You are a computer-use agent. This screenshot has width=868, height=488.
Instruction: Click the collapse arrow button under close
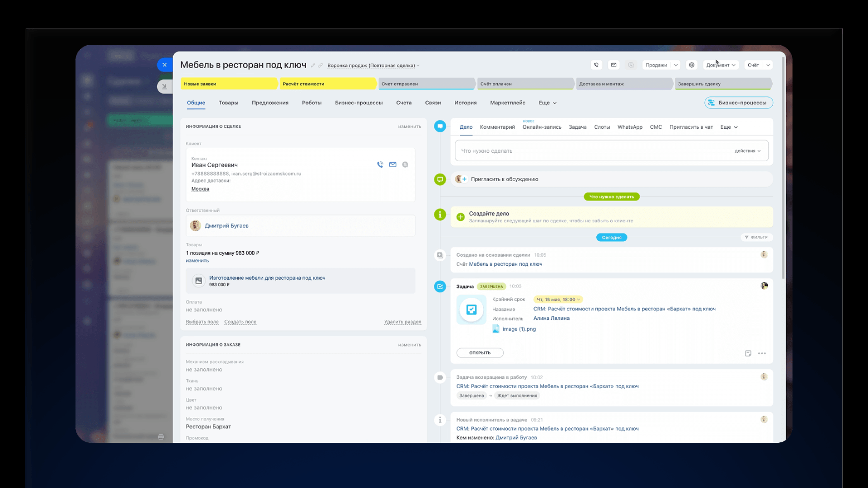[x=165, y=86]
